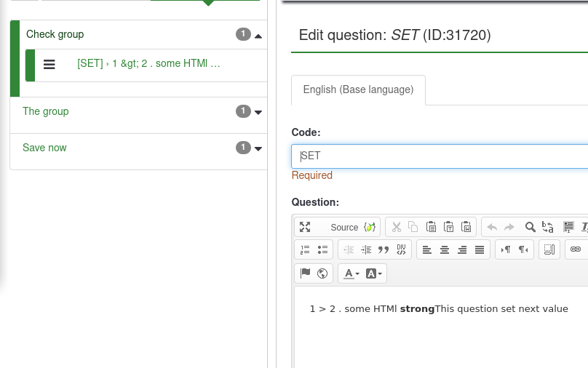The height and width of the screenshot is (368, 588).
Task: Insert a numbered list
Action: (305, 249)
